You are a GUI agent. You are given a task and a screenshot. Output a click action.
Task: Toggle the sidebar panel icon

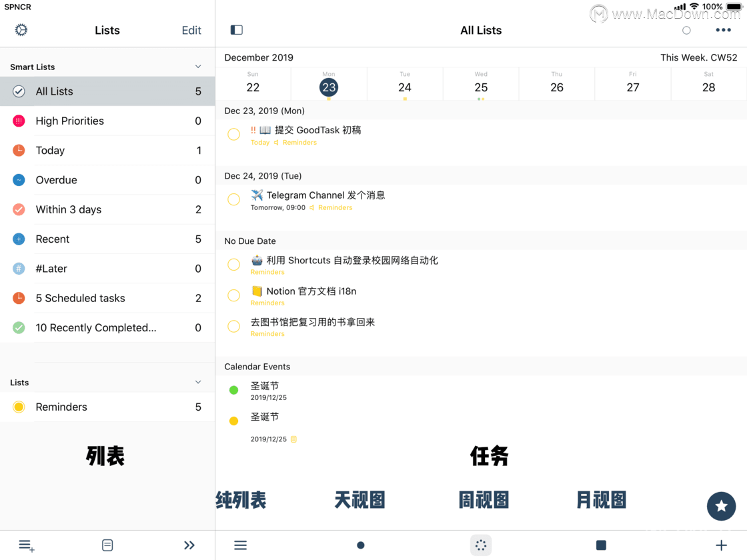(x=236, y=30)
